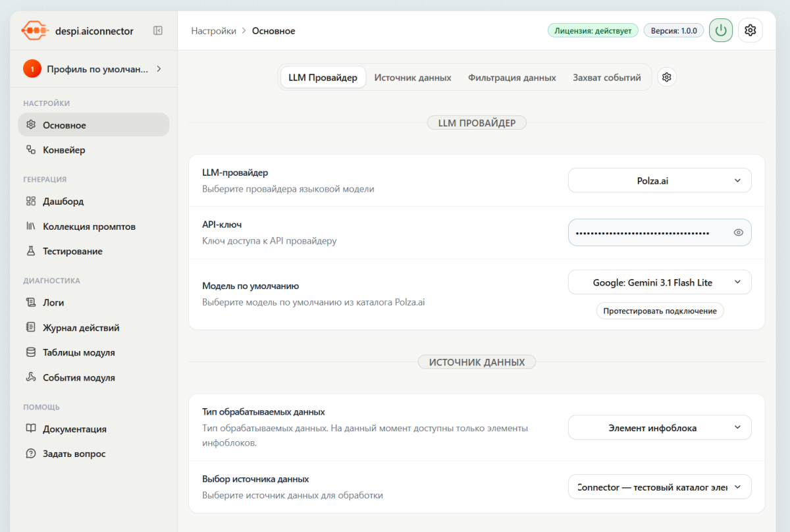
Task: Open the Выбор источника данных dropdown
Action: click(x=660, y=487)
